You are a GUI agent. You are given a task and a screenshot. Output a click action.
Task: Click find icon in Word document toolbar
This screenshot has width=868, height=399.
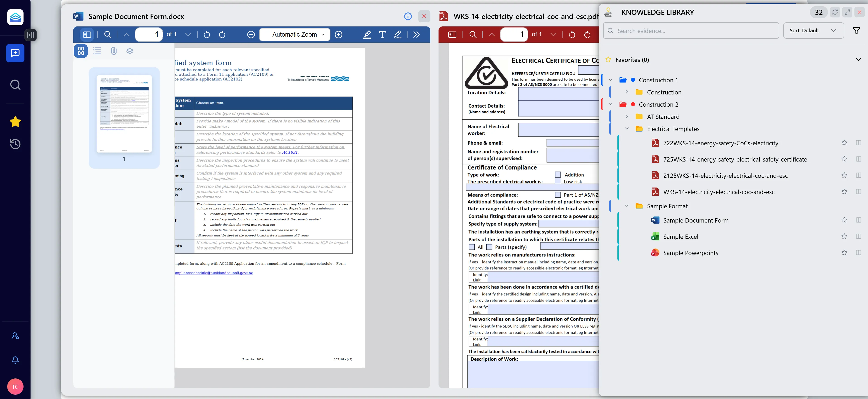(x=107, y=34)
